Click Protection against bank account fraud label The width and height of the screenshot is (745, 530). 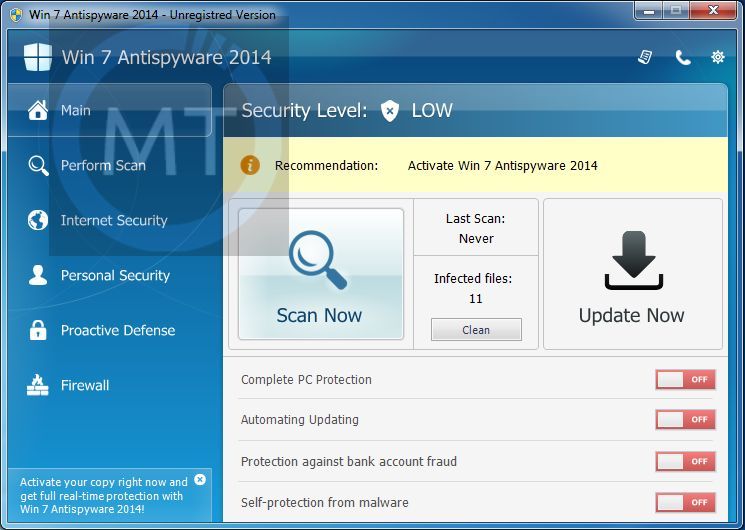pyautogui.click(x=349, y=461)
